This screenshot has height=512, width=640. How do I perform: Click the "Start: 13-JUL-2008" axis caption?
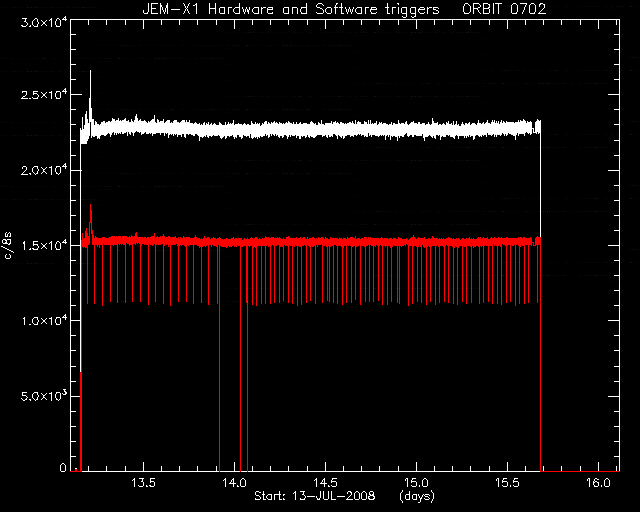(x=314, y=496)
